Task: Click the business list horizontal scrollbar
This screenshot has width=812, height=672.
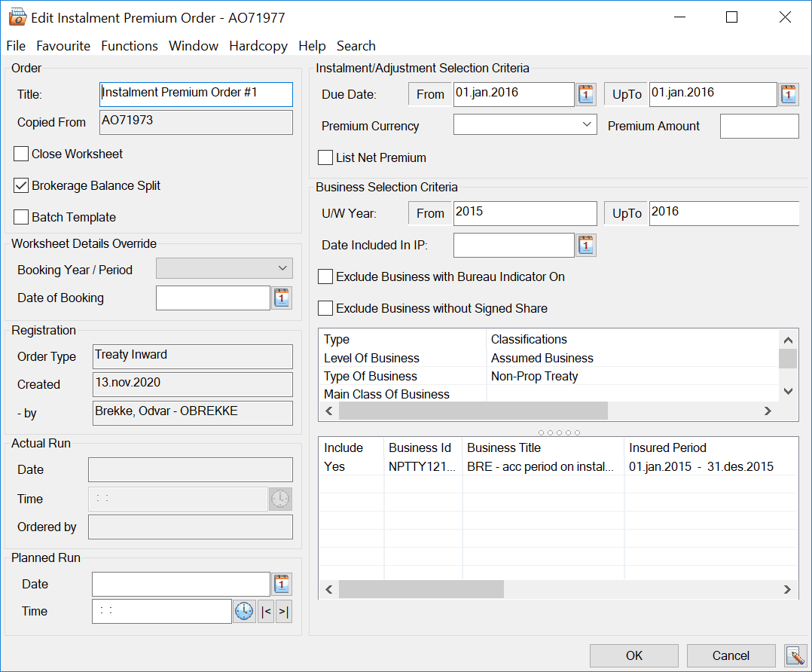Action: pyautogui.click(x=422, y=589)
